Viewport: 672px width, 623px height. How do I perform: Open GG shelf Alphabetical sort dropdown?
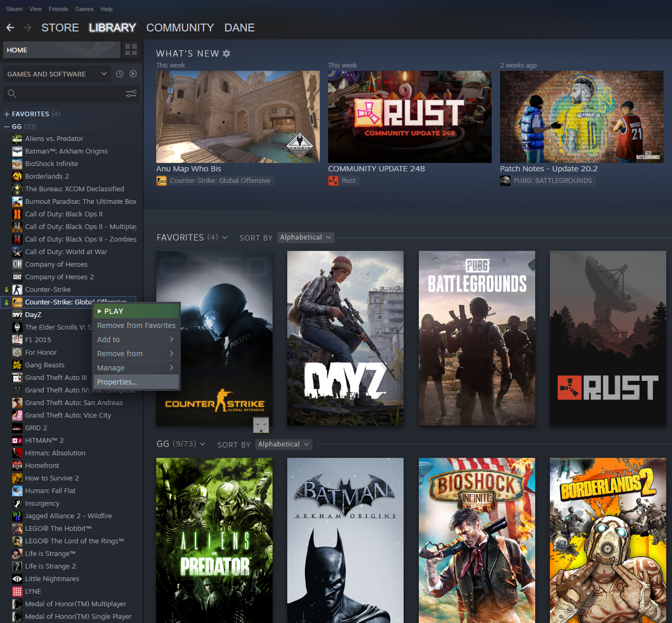[x=284, y=444]
